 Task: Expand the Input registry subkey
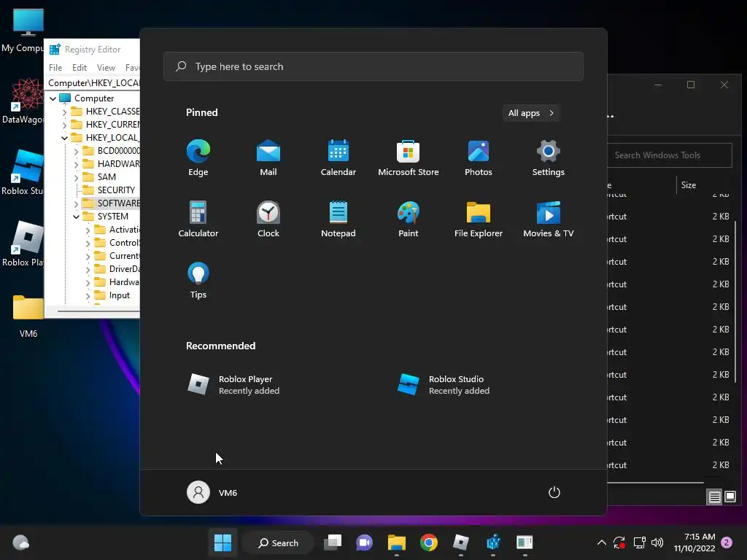(x=88, y=296)
